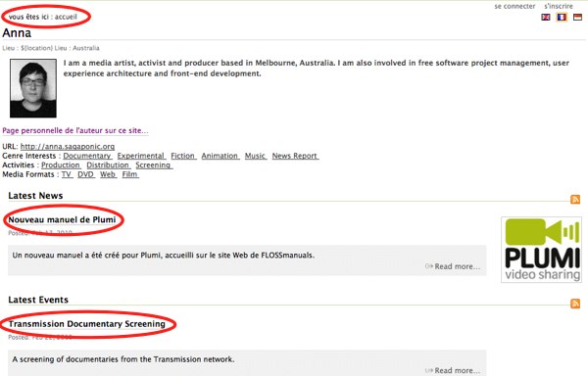Click Anna's biography paragraph
The height and width of the screenshot is (376, 588).
click(x=317, y=69)
